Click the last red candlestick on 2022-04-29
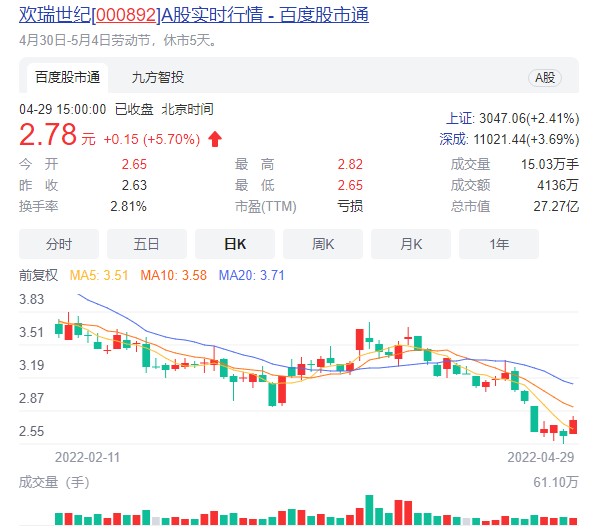The image size is (599, 531). click(x=573, y=426)
